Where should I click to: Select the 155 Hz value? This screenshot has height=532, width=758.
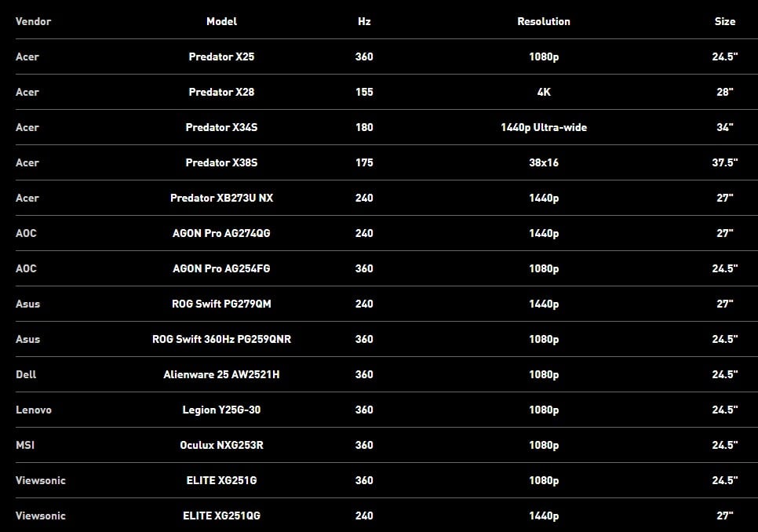tap(364, 92)
